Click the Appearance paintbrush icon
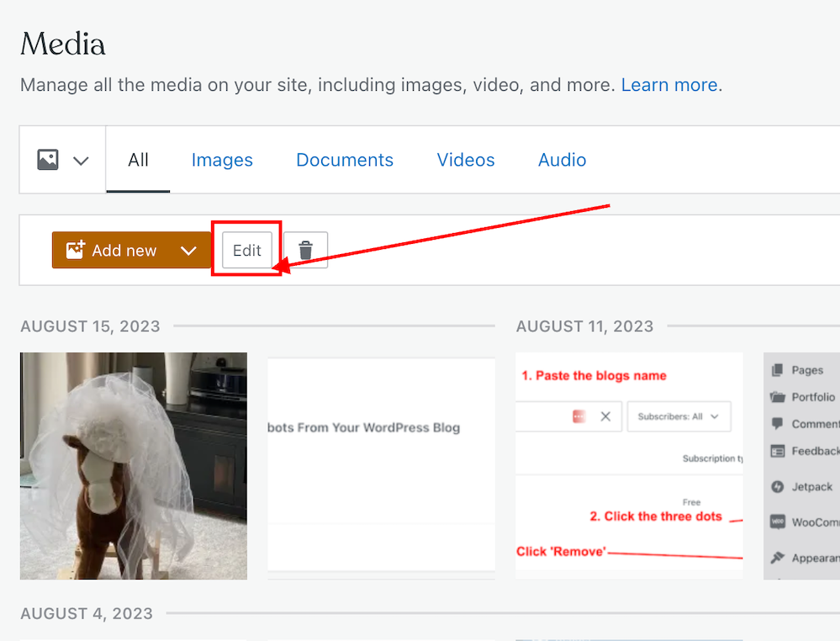The height and width of the screenshot is (641, 840). pos(778,558)
